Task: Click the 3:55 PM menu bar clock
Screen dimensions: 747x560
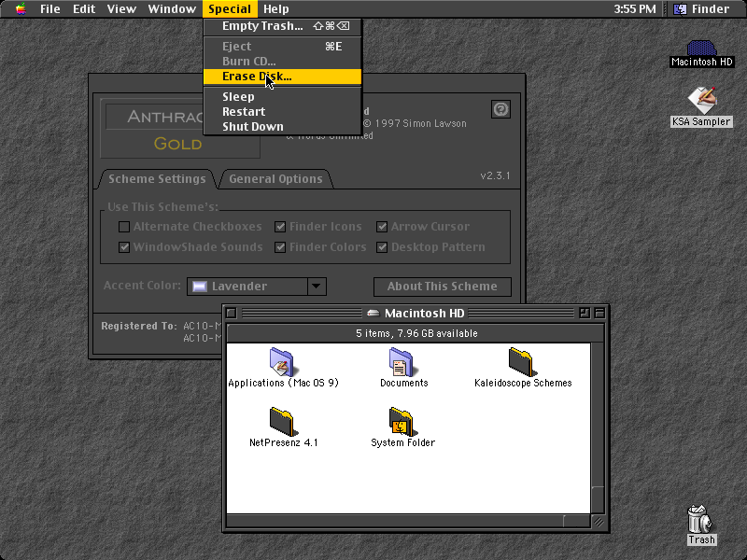Action: click(635, 9)
